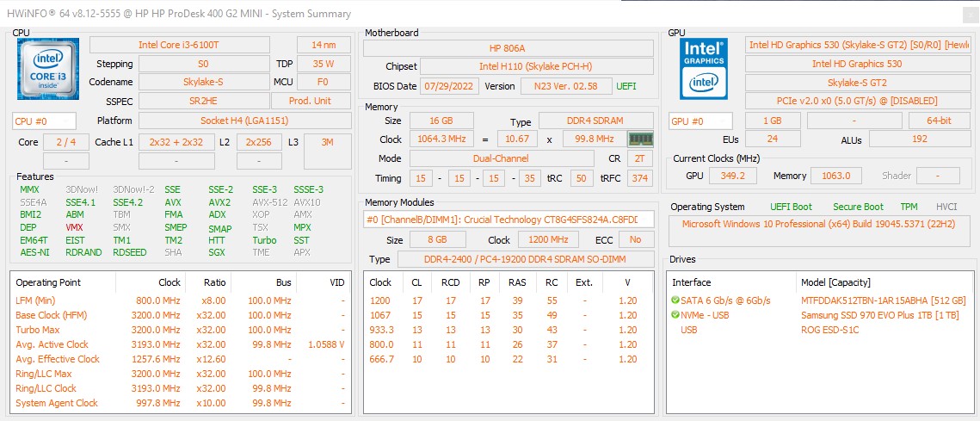
Task: Click the F0 MCU value
Action: pyautogui.click(x=323, y=82)
